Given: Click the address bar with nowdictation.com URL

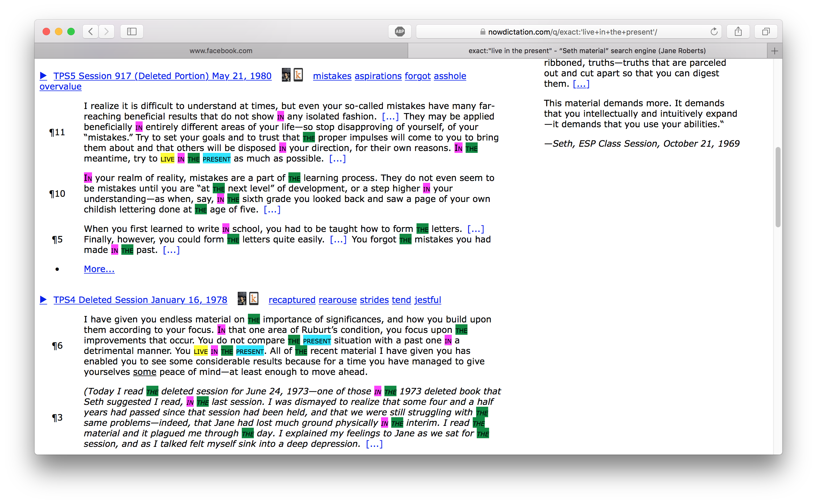Looking at the screenshot, I should (x=568, y=32).
